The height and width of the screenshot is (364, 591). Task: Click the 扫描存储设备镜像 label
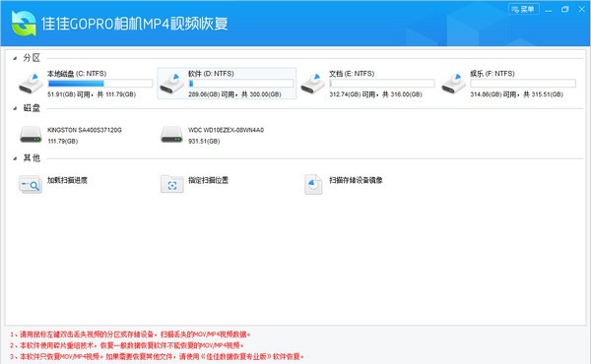click(x=356, y=180)
